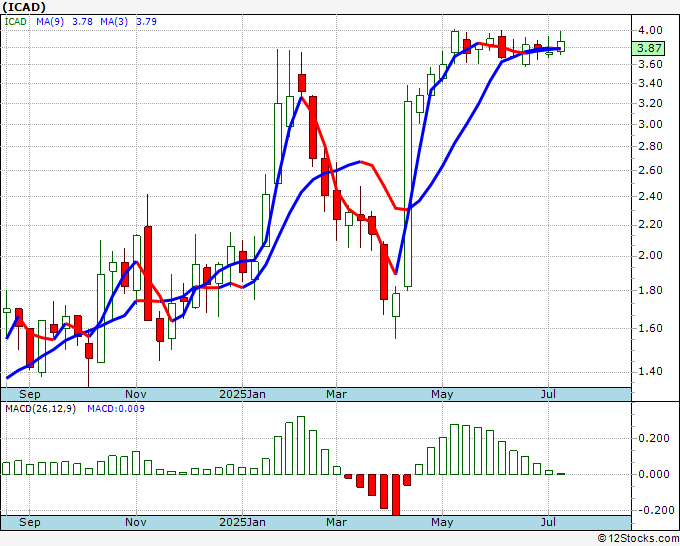Click the green 3.87 current price tag
This screenshot has width=680, height=546.
point(648,48)
